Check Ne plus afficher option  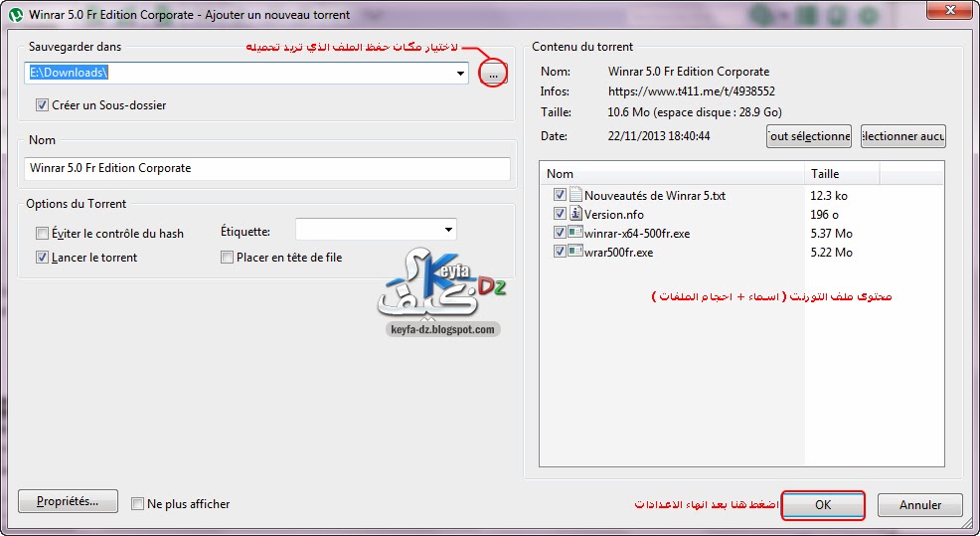[137, 503]
